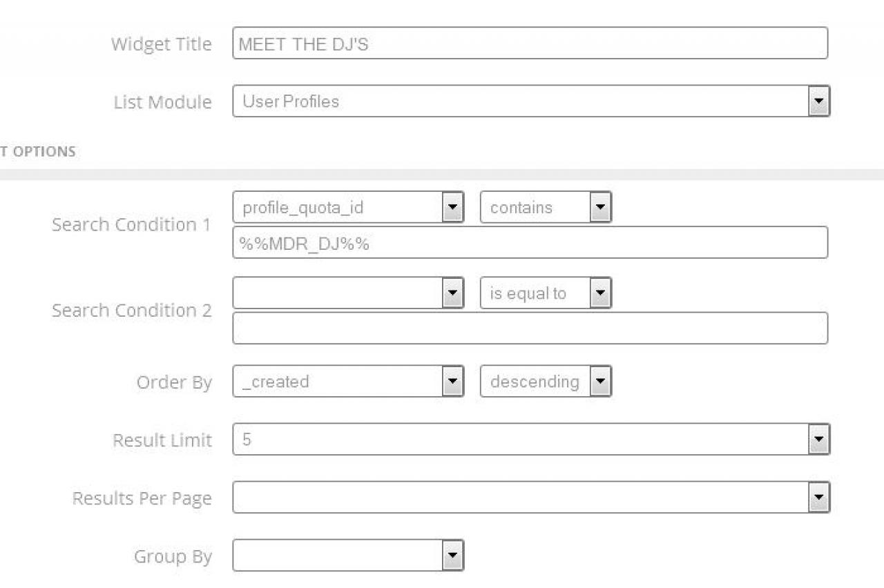
Task: Click the arrow on Result Limit select
Action: tap(818, 440)
